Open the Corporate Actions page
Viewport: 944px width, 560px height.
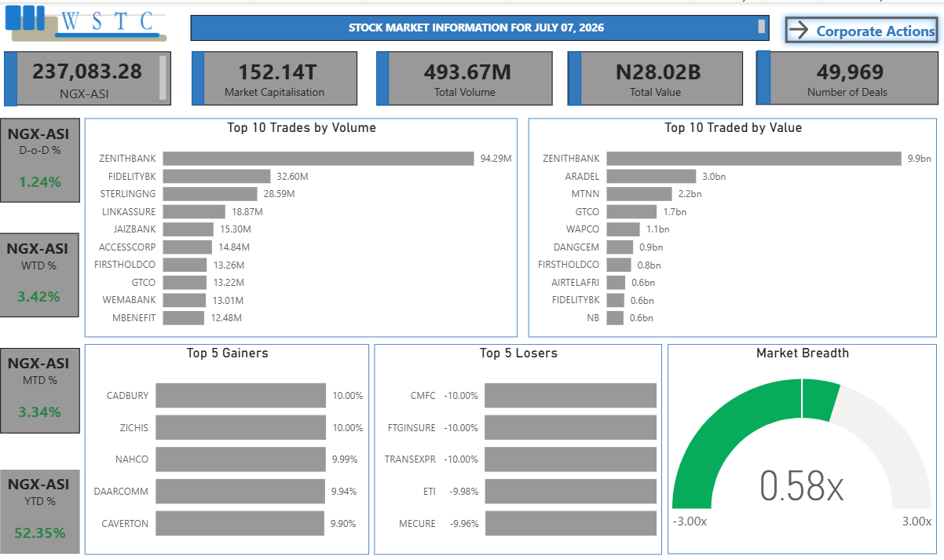coord(861,31)
